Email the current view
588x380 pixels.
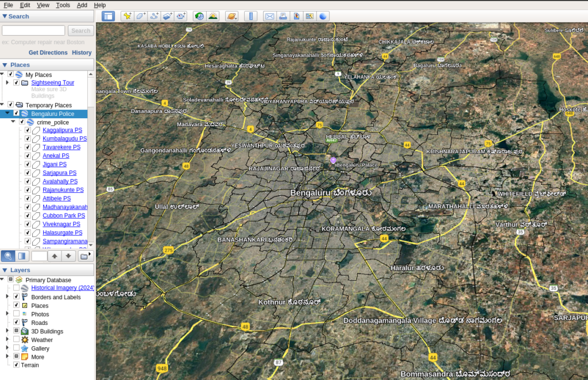coord(269,16)
